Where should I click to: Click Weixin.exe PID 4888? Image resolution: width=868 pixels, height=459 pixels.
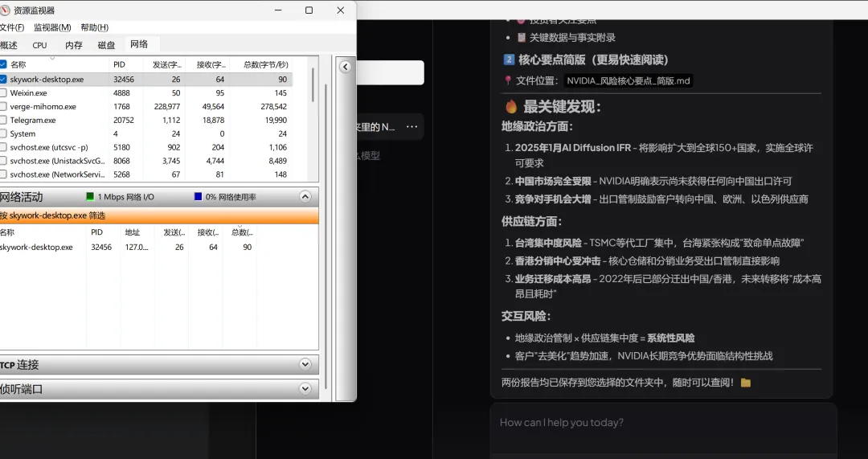121,93
